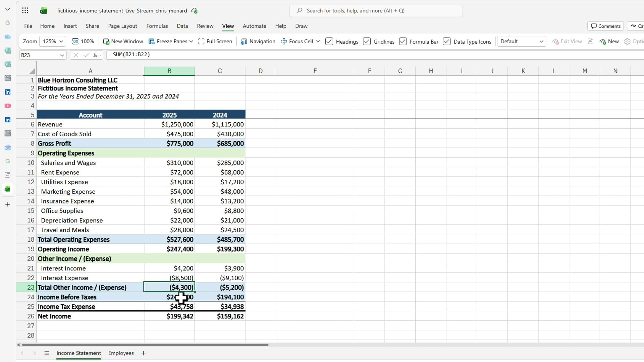Image resolution: width=644 pixels, height=362 pixels.
Task: Open the Default sheet view dropdown
Action: coord(522,41)
